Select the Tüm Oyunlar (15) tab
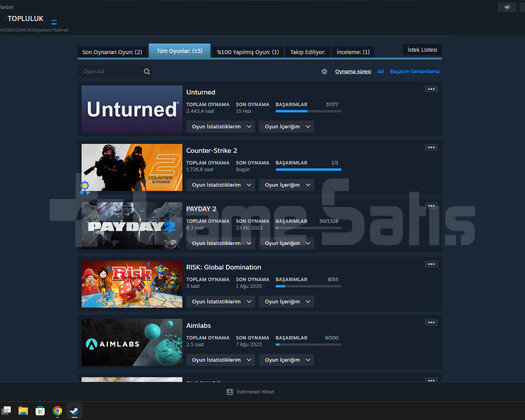This screenshot has width=525, height=420. 180,51
